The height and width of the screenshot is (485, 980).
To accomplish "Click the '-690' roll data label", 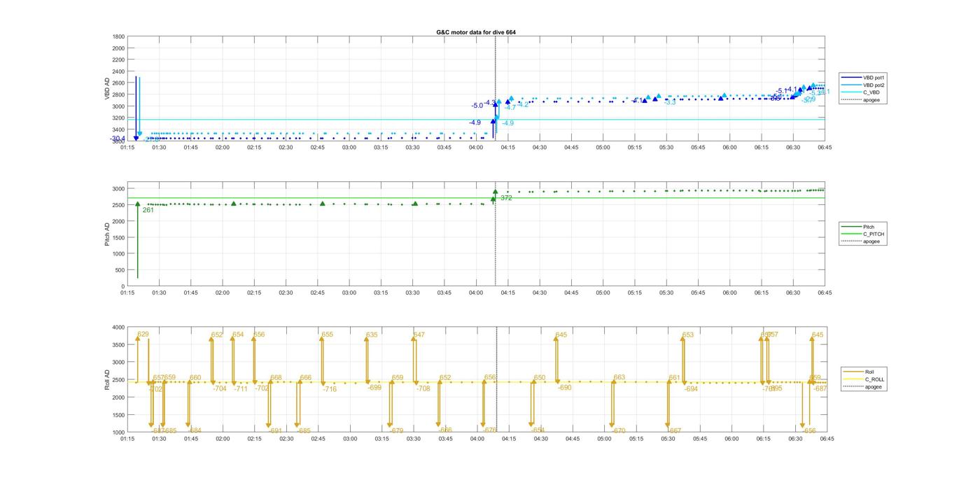I will 564,388.
